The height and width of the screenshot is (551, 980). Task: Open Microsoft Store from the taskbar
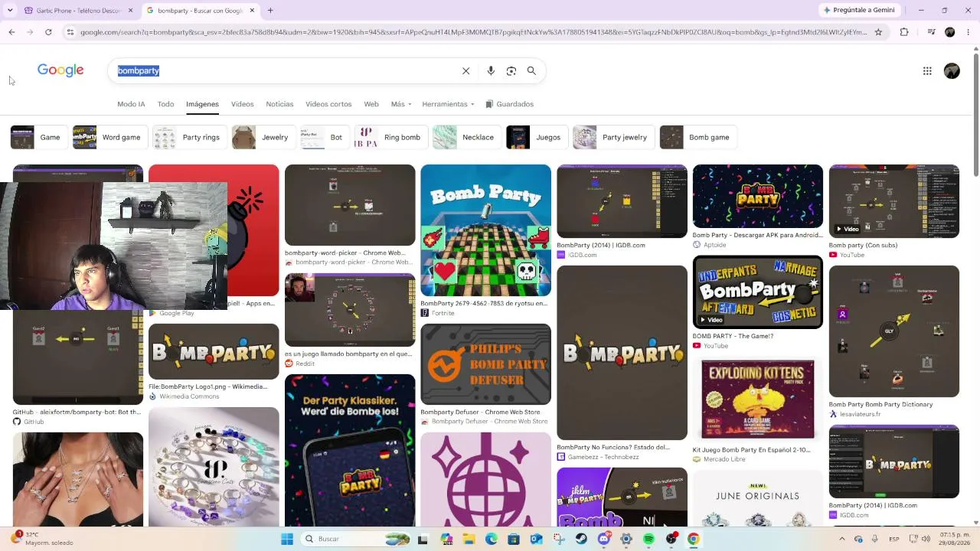point(514,539)
